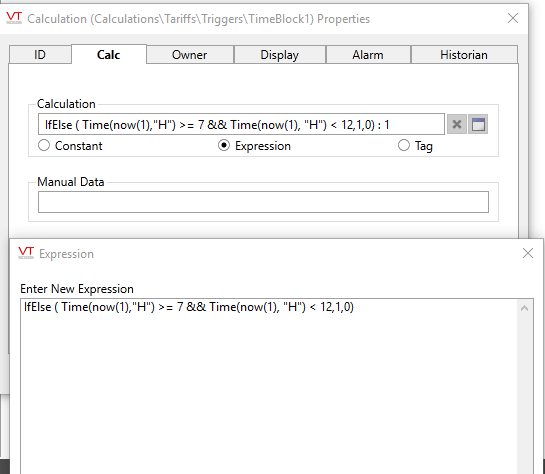Open the expression editor window icon
Screen dimensions: 545x474
click(x=478, y=124)
